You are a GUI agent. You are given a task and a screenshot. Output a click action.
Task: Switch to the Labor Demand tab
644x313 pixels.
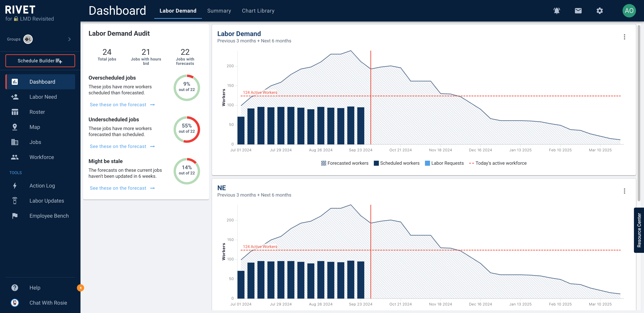[x=178, y=11]
